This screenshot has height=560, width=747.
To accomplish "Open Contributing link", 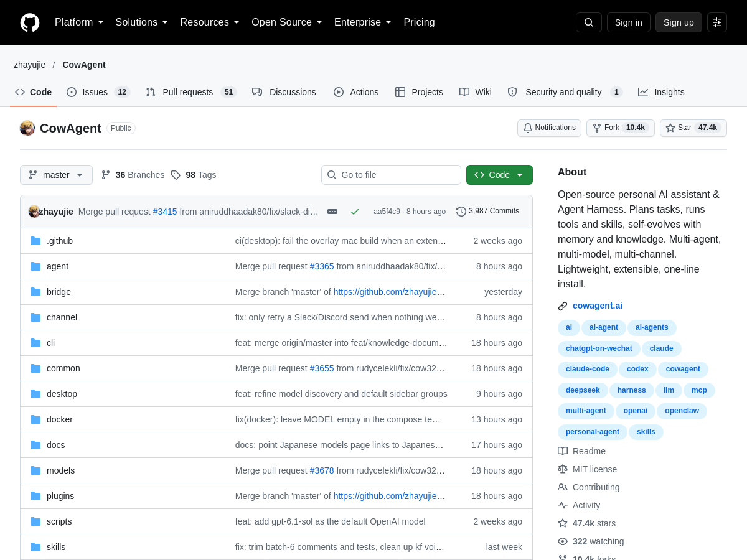I will coord(588,487).
